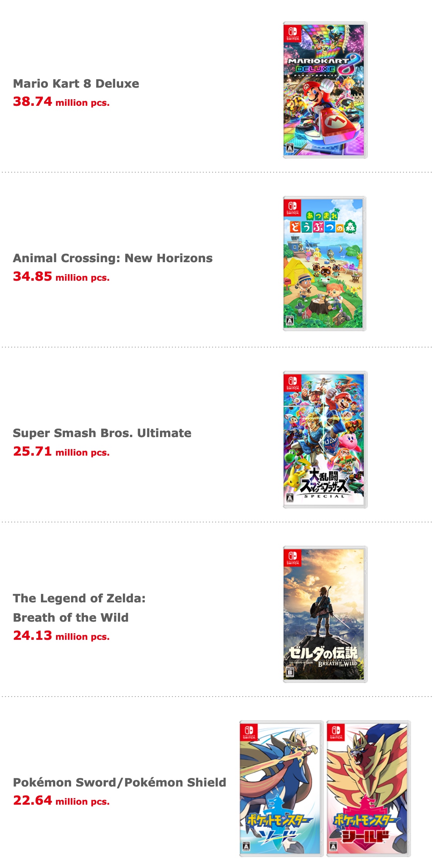The width and height of the screenshot is (432, 868).
Task: Click the Mario Kart 8 Deluxe title text
Action: (76, 83)
